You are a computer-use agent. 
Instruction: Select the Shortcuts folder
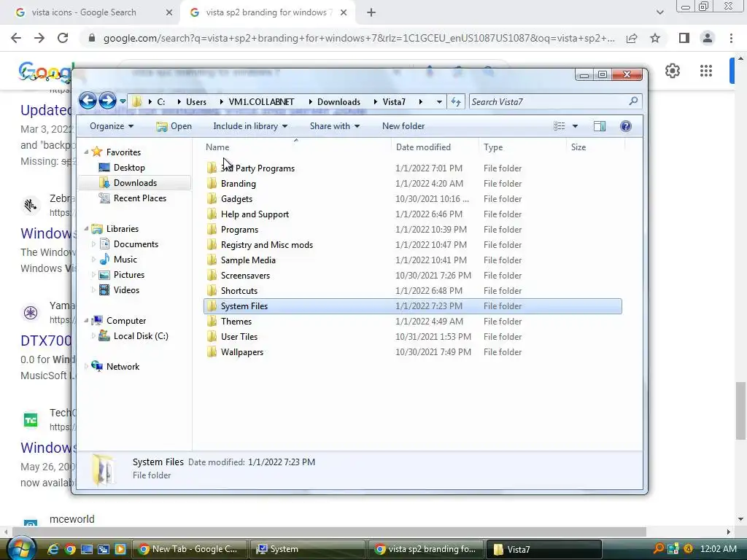point(413,290)
